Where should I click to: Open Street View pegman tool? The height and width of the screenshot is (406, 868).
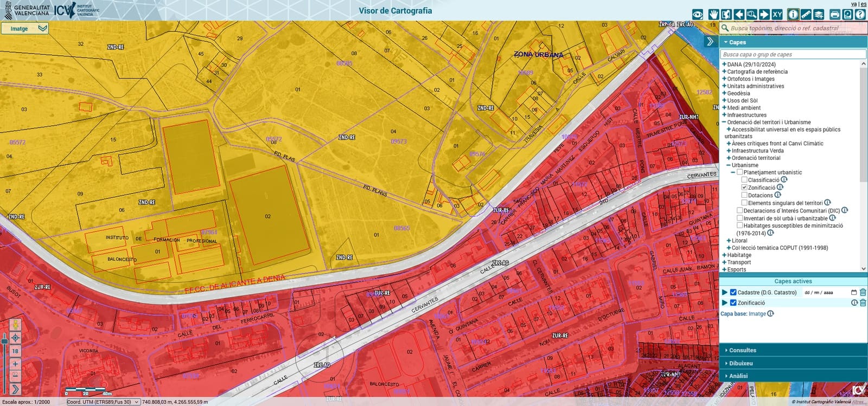(x=15, y=325)
